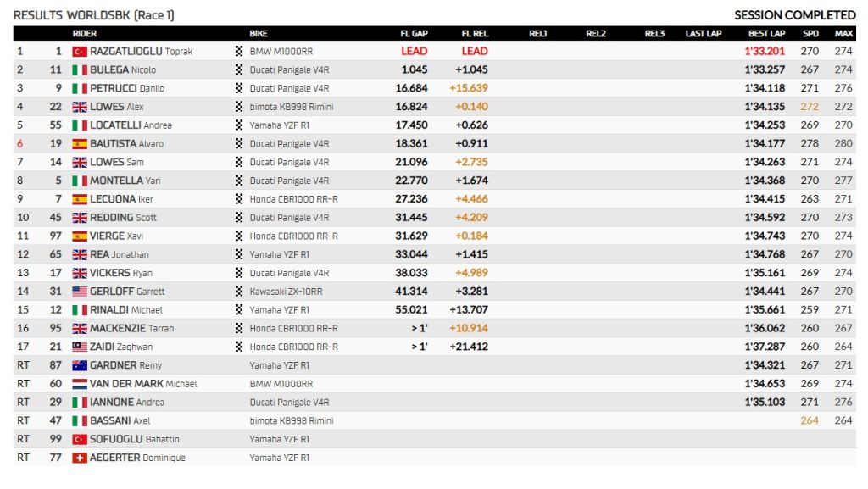Click the BEST LAP column header
This screenshot has height=489, width=868.
click(766, 34)
